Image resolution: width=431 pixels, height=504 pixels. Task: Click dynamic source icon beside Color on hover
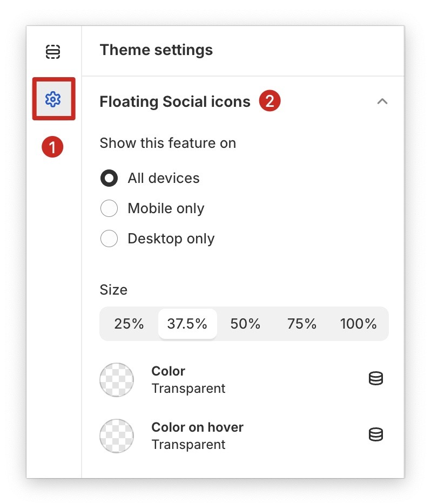(x=375, y=435)
